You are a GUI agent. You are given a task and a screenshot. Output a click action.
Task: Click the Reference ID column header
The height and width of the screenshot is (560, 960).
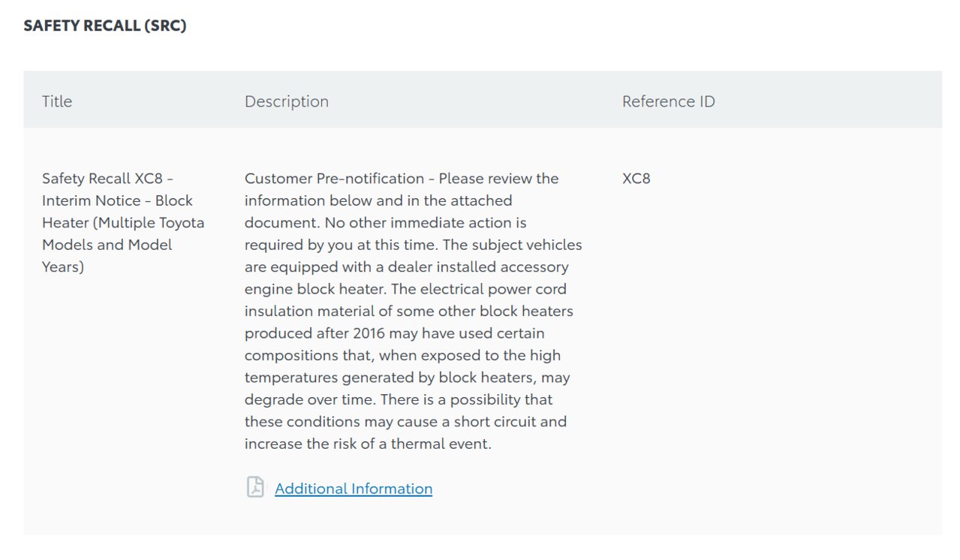[x=668, y=101]
